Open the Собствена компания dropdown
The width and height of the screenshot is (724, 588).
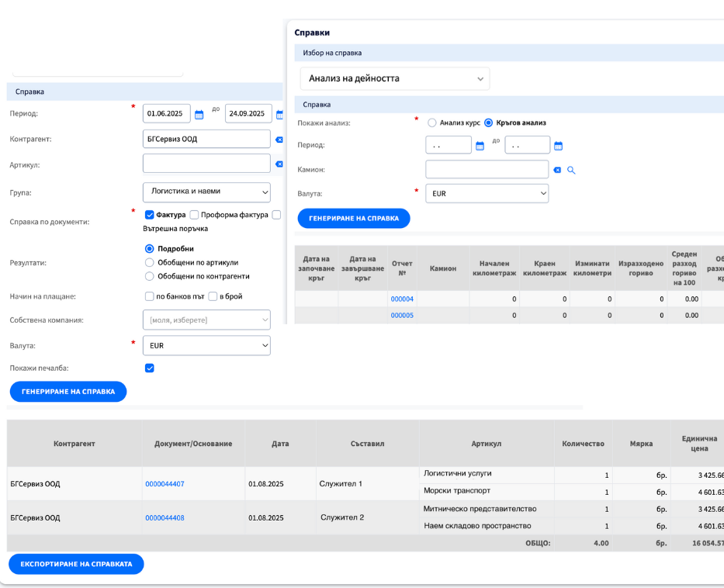click(x=206, y=320)
